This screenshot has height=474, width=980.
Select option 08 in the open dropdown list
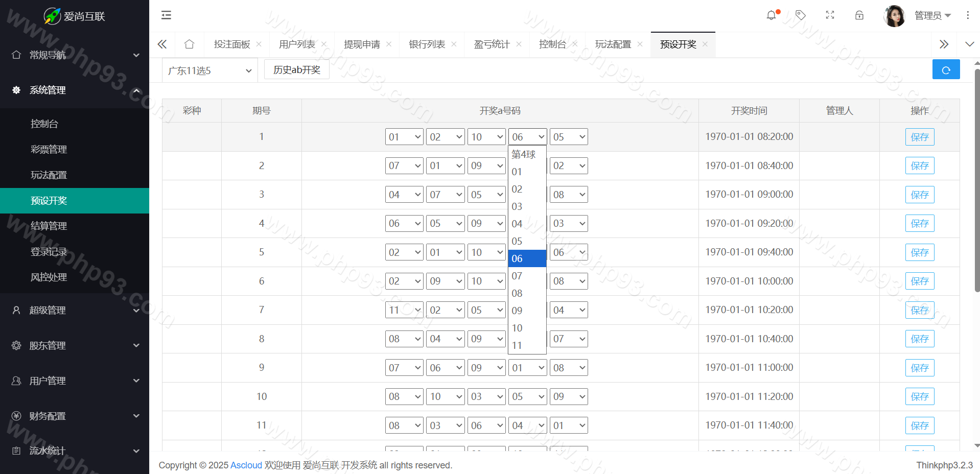tap(517, 293)
